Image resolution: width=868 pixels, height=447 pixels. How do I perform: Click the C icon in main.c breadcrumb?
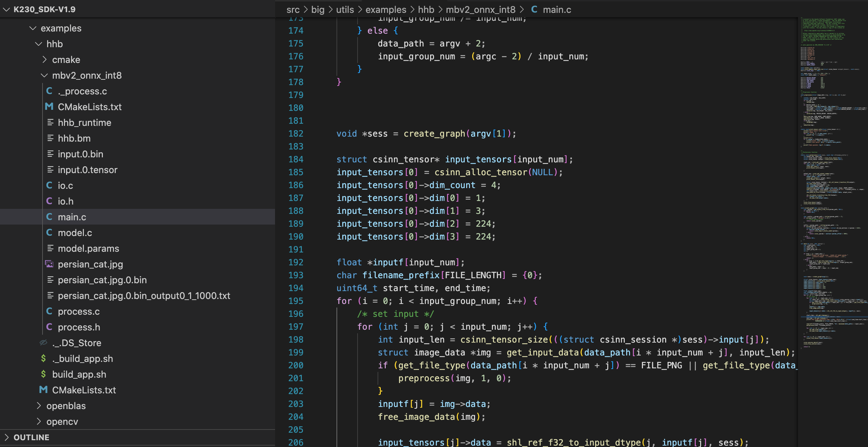[x=534, y=10]
